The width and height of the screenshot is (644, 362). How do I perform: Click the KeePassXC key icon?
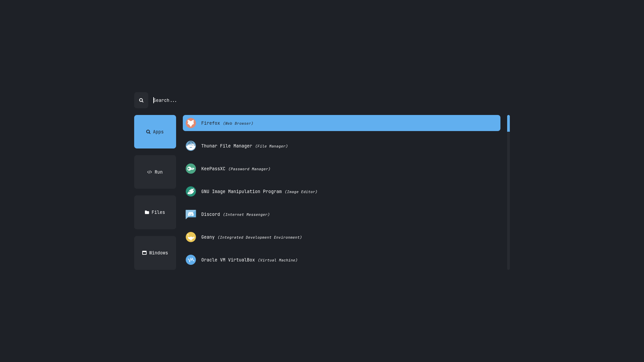pyautogui.click(x=191, y=169)
